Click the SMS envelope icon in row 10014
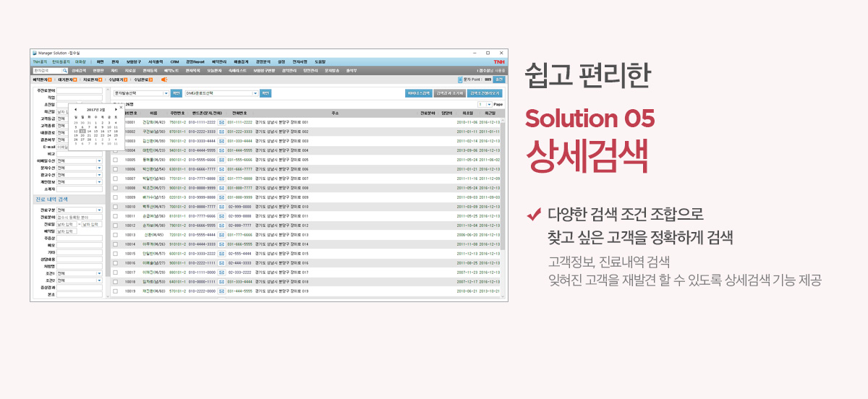Image resolution: width=868 pixels, height=399 pixels. (x=222, y=244)
